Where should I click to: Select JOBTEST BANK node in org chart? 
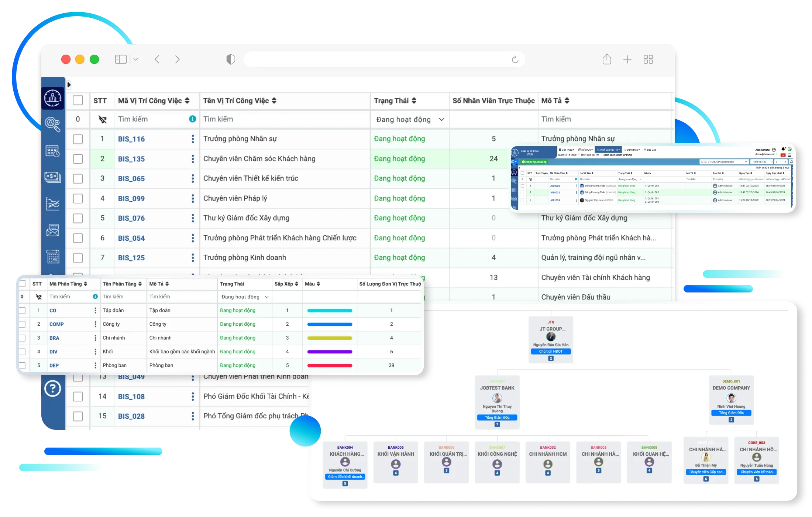point(497,402)
